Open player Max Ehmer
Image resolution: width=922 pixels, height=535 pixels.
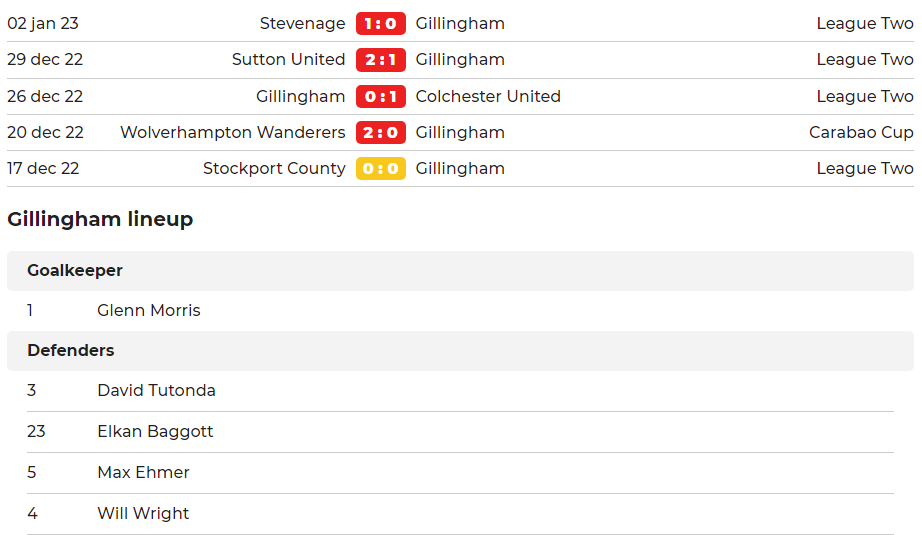143,473
